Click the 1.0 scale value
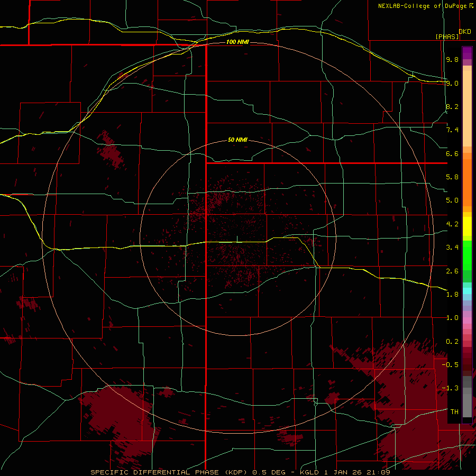 point(452,318)
